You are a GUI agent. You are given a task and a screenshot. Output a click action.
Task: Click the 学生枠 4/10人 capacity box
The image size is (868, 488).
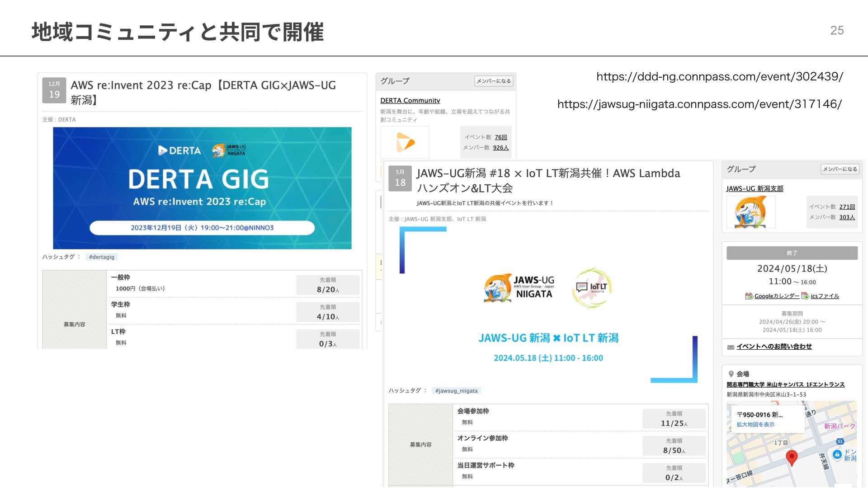(x=328, y=312)
